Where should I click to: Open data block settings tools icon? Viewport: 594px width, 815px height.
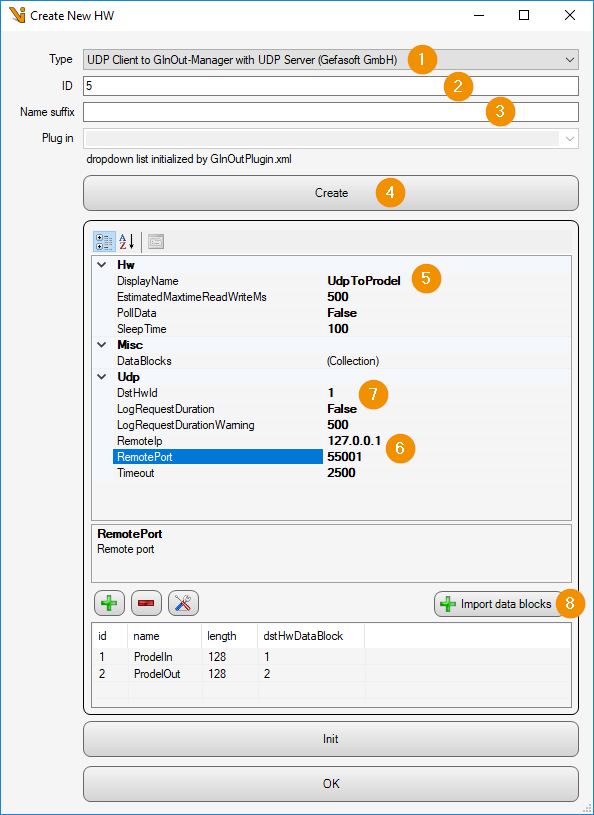(183, 603)
